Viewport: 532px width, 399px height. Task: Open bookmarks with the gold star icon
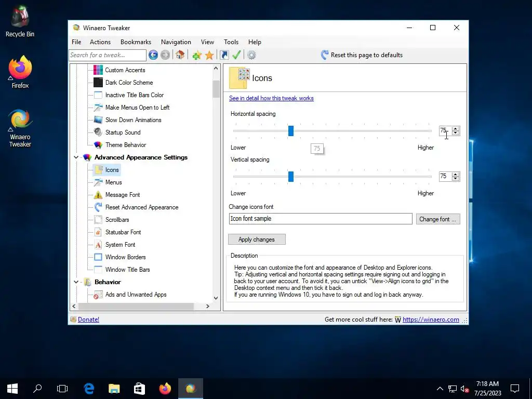tap(209, 55)
